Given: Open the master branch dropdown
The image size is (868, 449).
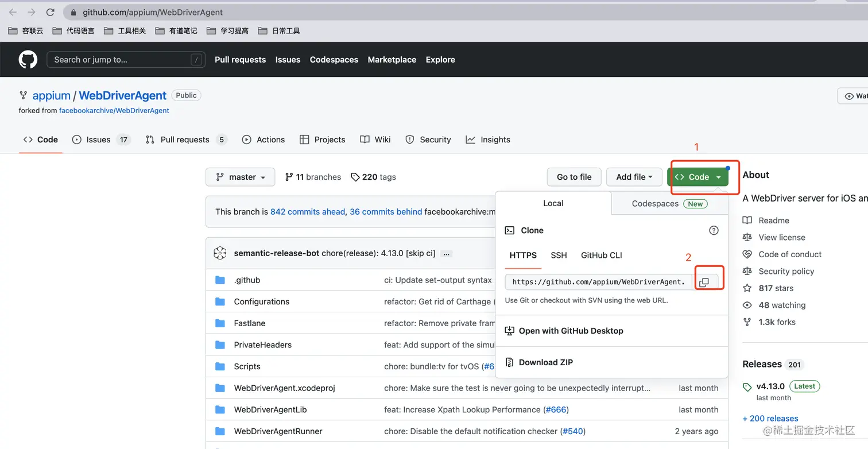Looking at the screenshot, I should click(241, 177).
